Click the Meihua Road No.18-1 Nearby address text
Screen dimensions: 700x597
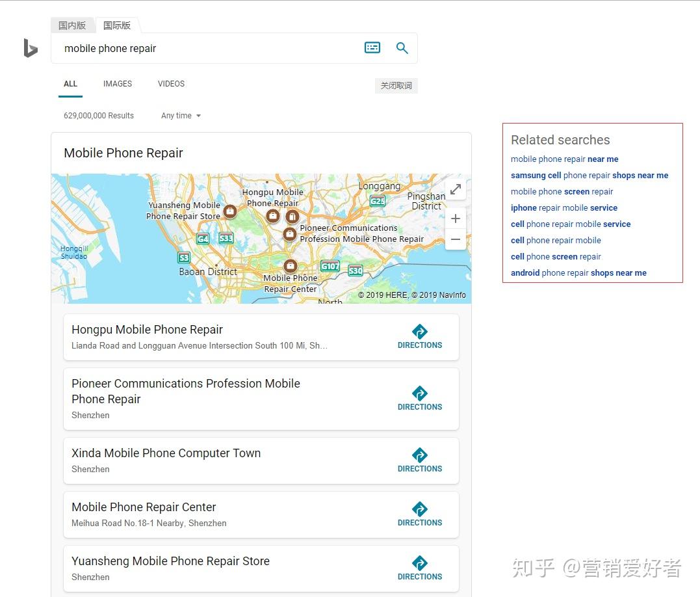click(149, 523)
